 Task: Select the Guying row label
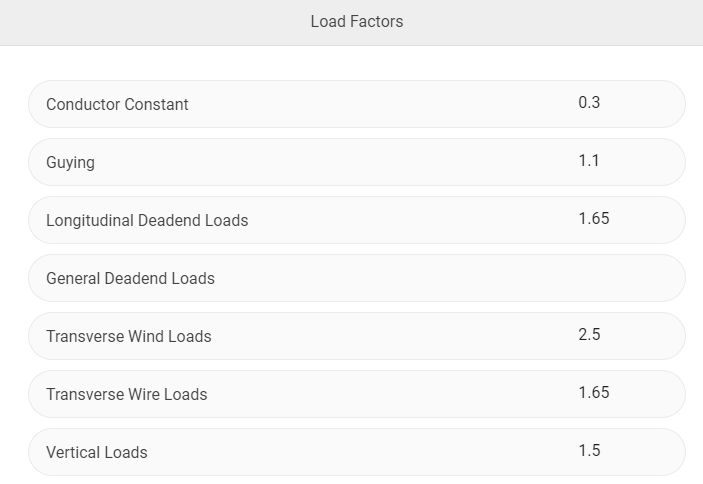point(70,162)
